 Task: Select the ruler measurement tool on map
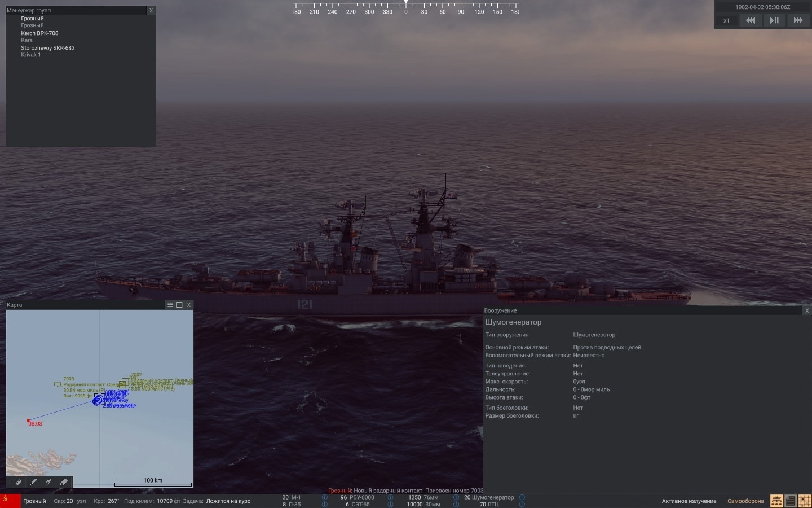click(x=19, y=482)
